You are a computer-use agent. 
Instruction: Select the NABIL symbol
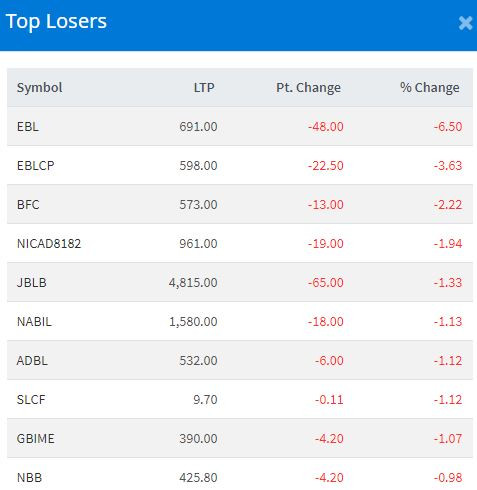pyautogui.click(x=34, y=322)
